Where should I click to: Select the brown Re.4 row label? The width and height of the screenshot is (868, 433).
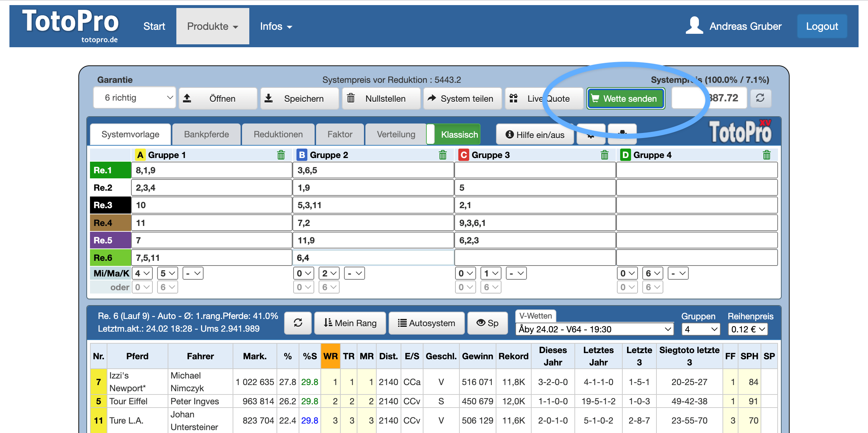tap(110, 223)
